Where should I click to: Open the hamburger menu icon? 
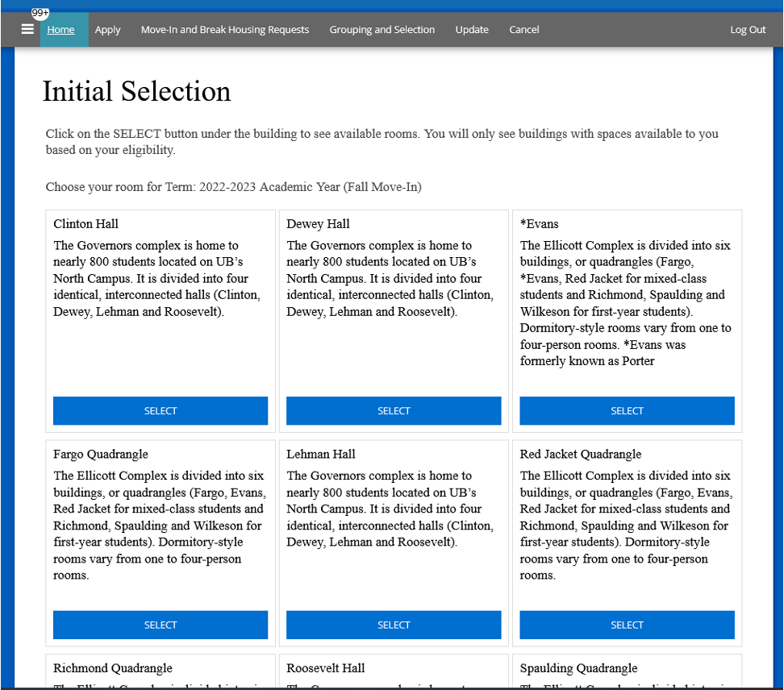(x=27, y=30)
